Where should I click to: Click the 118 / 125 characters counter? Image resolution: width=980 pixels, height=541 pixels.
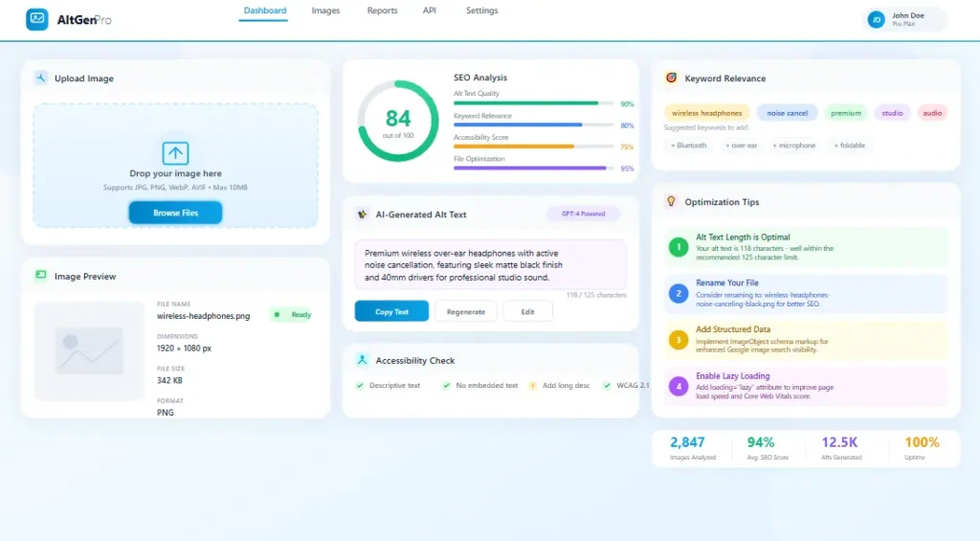coord(595,295)
